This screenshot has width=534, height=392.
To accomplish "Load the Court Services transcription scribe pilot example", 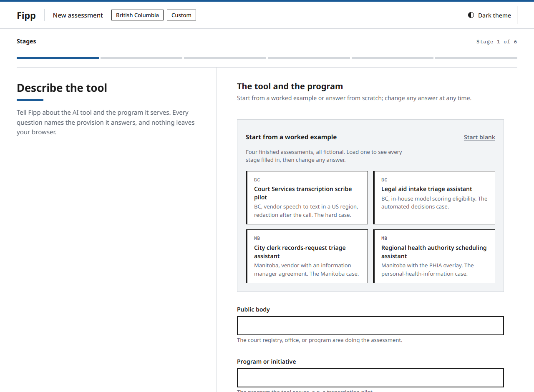I will point(307,198).
